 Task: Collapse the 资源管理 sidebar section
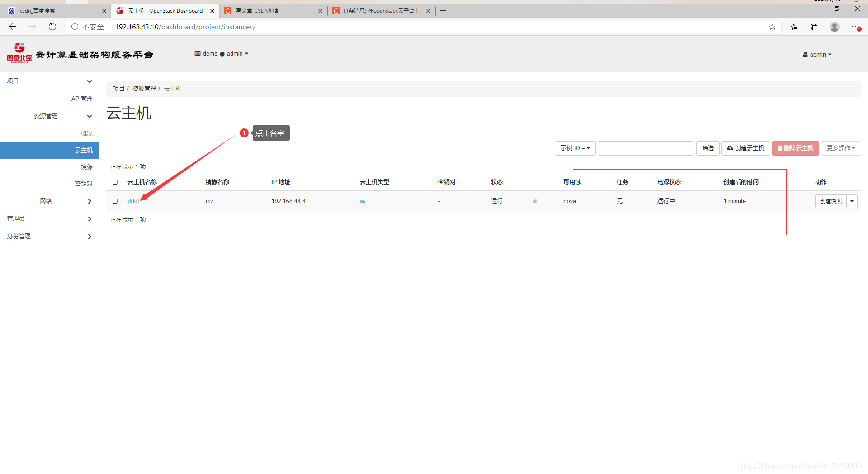[90, 116]
